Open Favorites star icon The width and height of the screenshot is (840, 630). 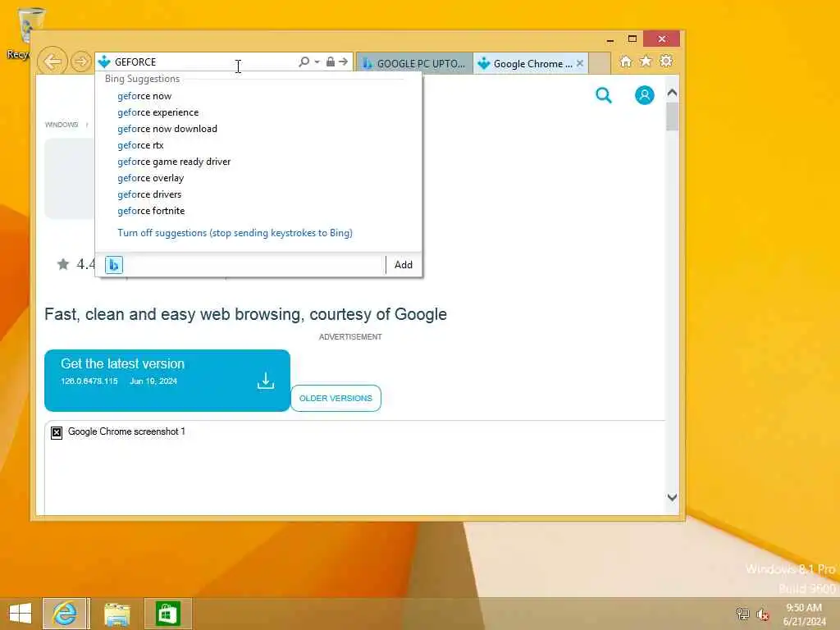pyautogui.click(x=646, y=61)
